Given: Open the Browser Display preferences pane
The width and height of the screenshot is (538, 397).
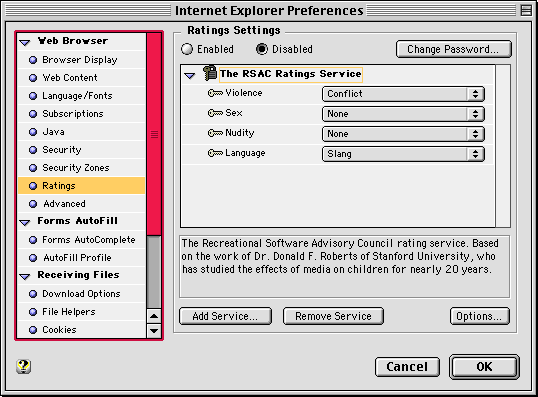Looking at the screenshot, I should coord(82,60).
